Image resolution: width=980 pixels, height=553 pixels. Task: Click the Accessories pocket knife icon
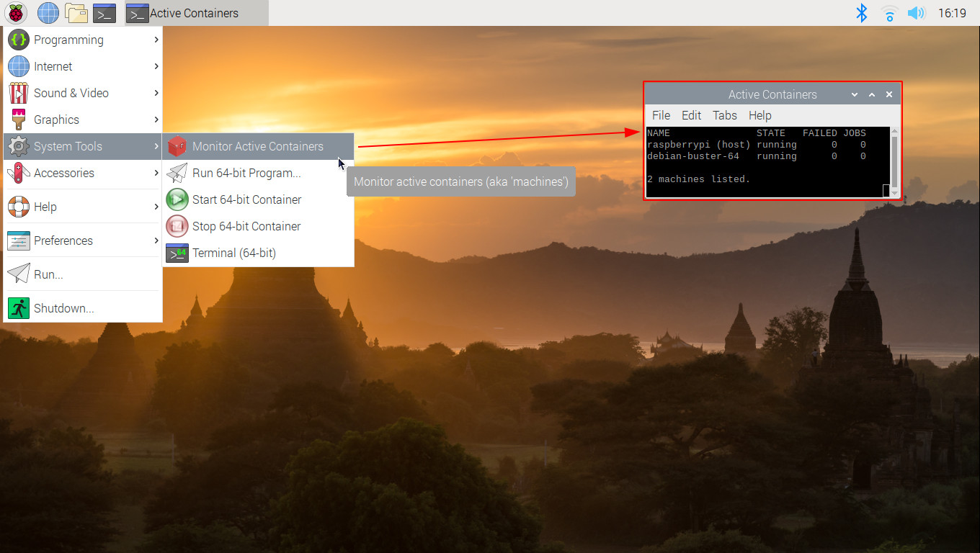pos(19,173)
